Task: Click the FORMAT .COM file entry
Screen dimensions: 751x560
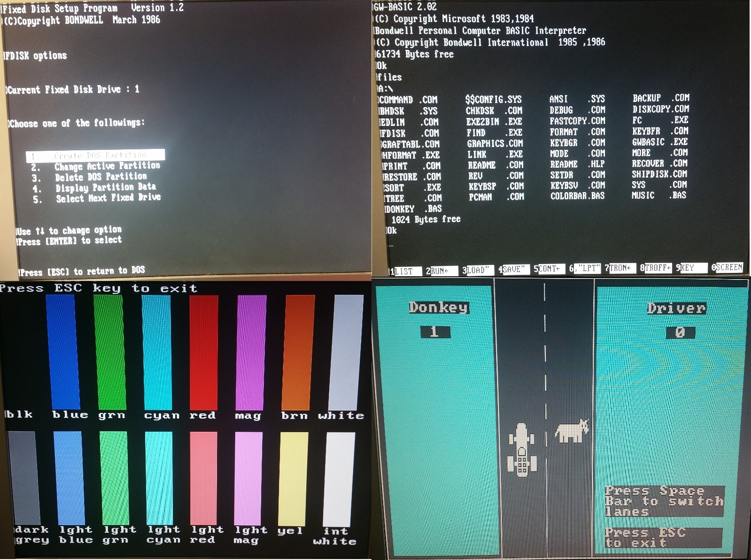Action: 578,132
